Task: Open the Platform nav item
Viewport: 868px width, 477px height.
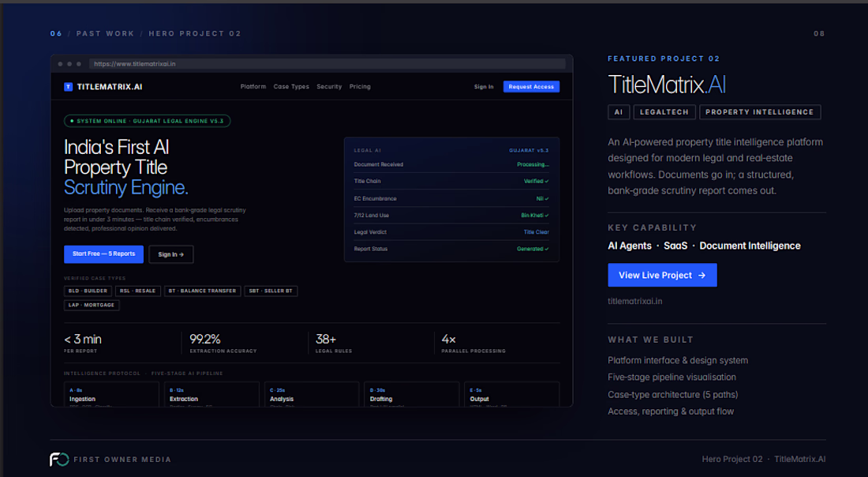Action: click(x=253, y=86)
